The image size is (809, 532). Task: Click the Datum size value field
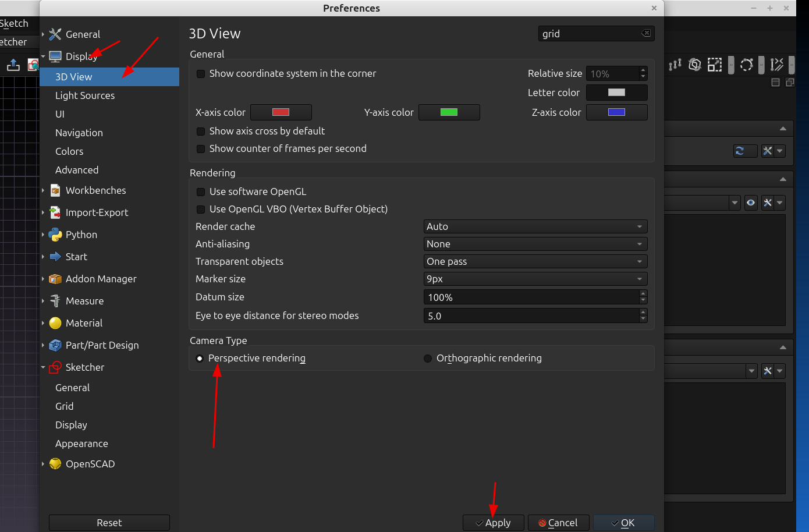point(531,297)
